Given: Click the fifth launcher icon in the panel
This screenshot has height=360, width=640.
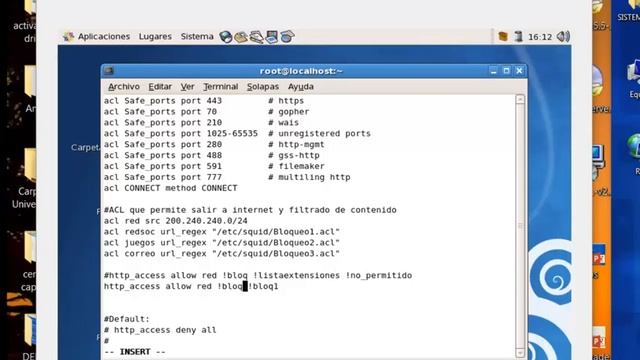Looking at the screenshot, I should coord(287,37).
